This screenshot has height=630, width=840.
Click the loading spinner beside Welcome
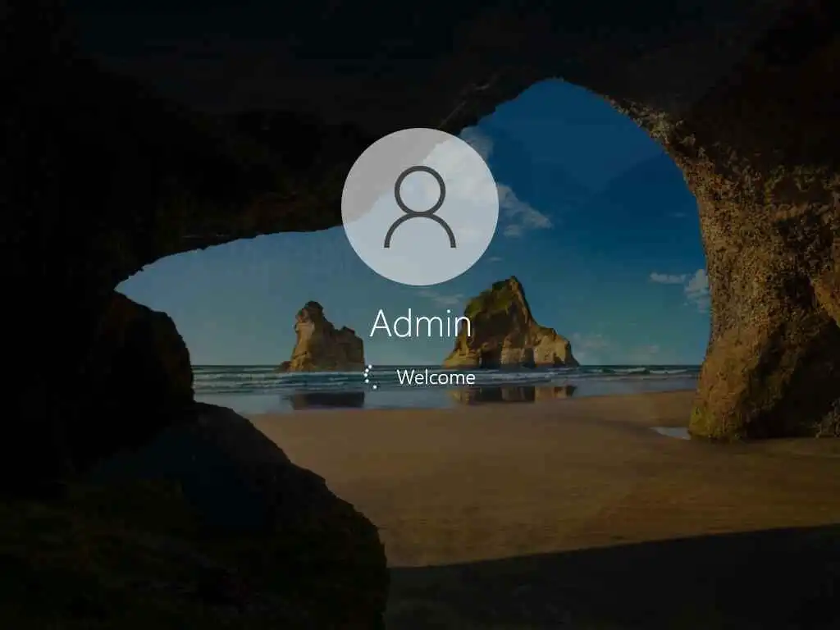click(370, 377)
